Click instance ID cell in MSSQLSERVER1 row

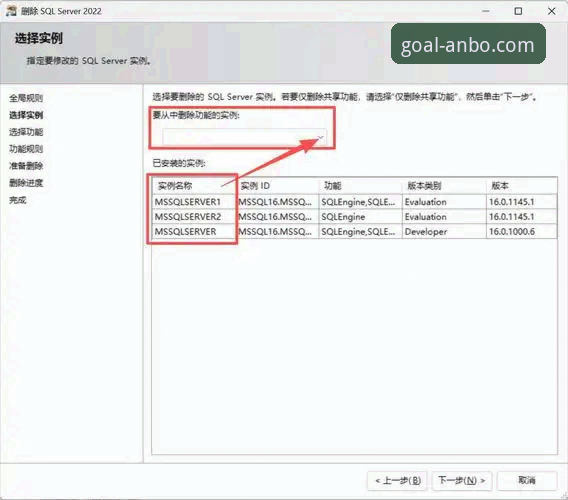pyautogui.click(x=277, y=202)
